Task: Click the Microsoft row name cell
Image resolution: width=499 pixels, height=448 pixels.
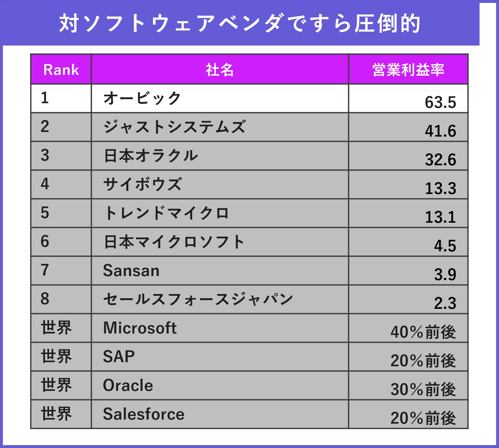Action: click(x=140, y=328)
